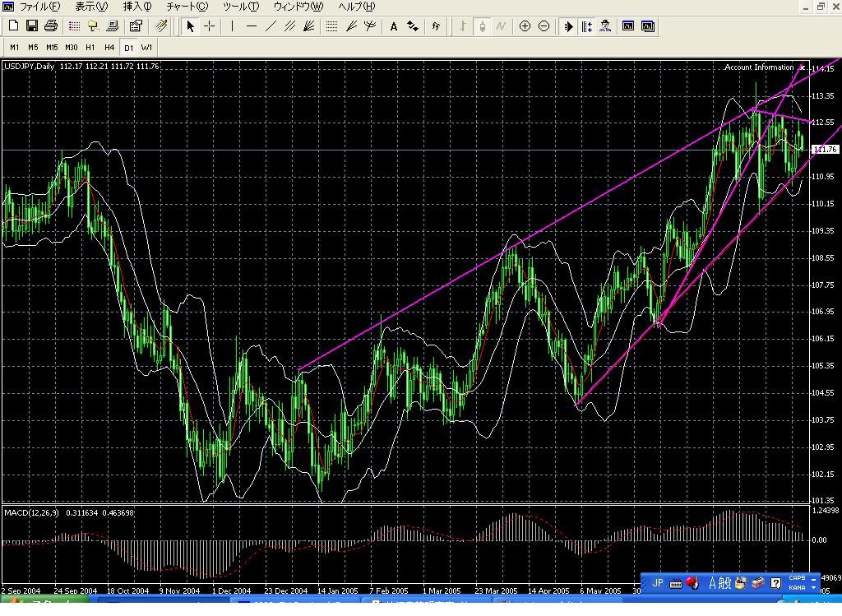842x616 pixels.
Task: Open the 挿入(I) insert menu
Action: 136,7
